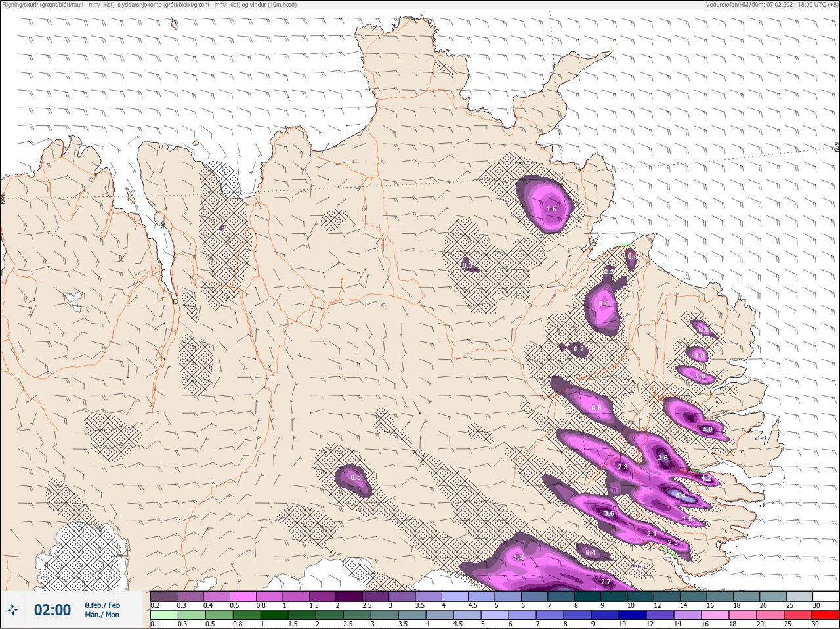This screenshot has height=629, width=840.
Task: Click the 5.4 precipitation value on the map
Action: click(680, 496)
